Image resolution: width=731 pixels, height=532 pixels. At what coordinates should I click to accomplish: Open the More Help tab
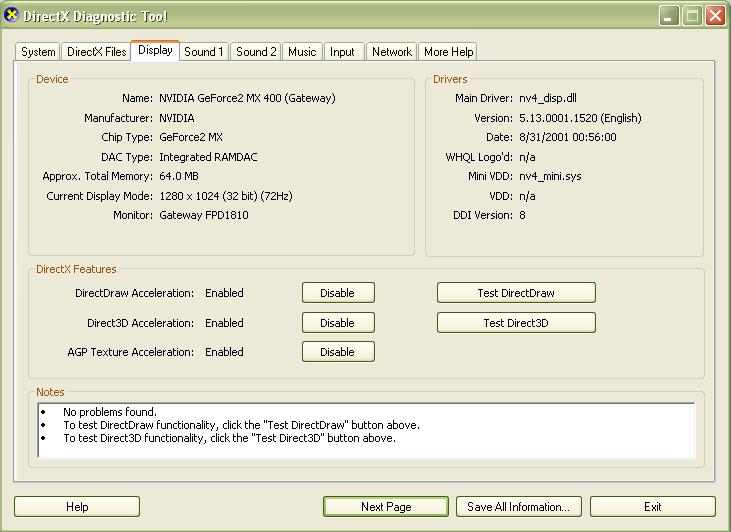448,52
